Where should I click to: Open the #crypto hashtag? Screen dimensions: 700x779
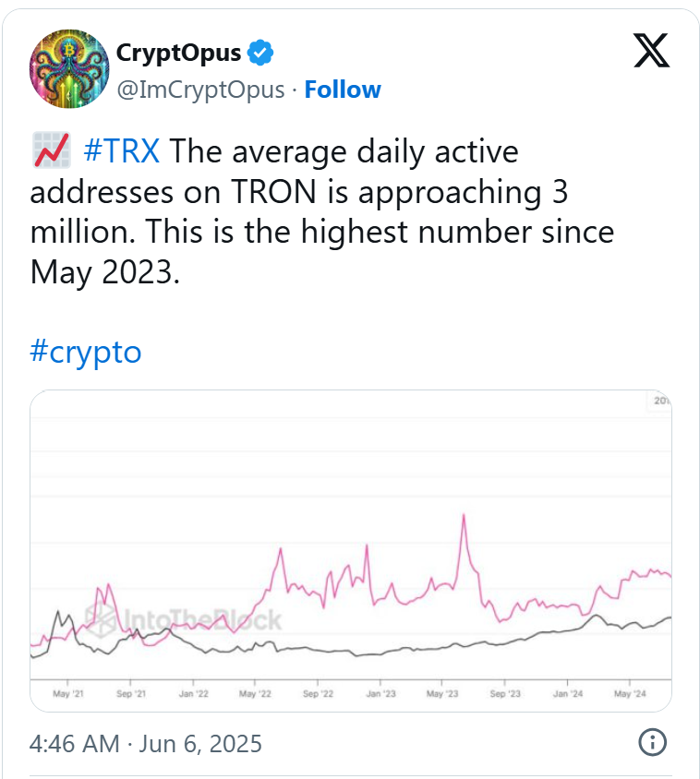86,353
